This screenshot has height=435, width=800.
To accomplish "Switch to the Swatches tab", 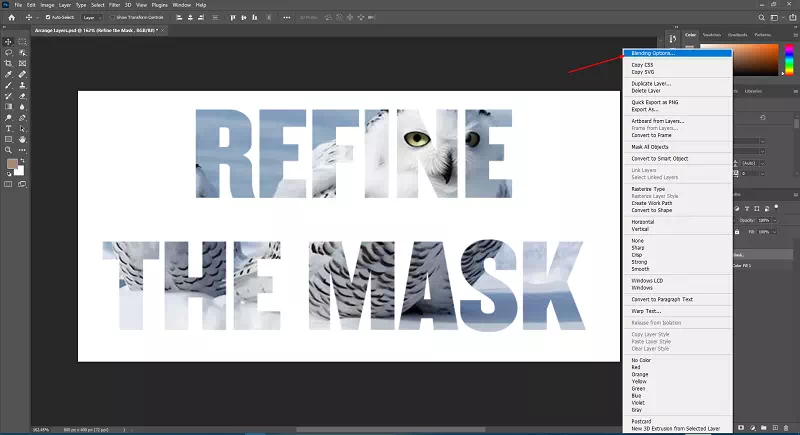I will tap(712, 35).
